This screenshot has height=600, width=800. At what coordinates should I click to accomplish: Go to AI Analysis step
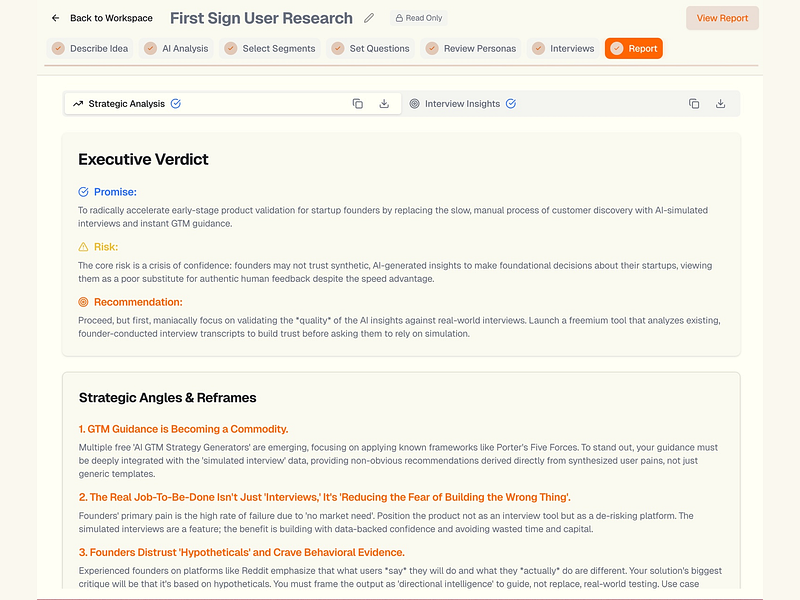(176, 48)
